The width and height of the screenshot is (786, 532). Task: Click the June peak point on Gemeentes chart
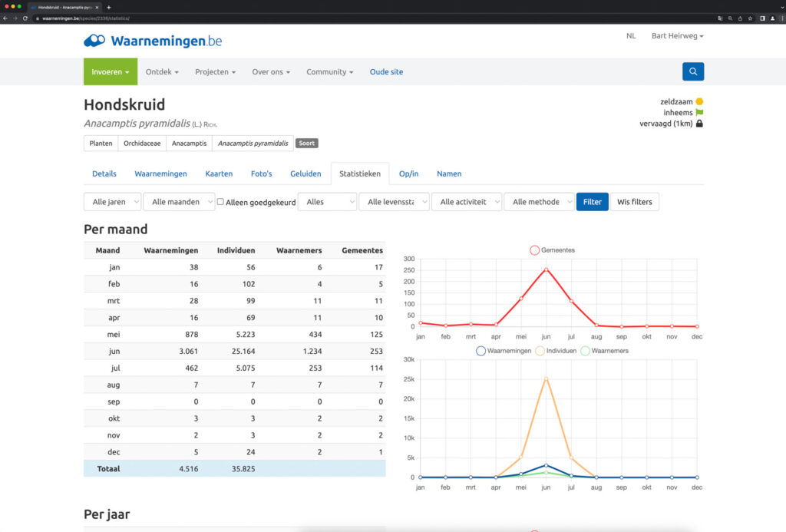coord(546,269)
